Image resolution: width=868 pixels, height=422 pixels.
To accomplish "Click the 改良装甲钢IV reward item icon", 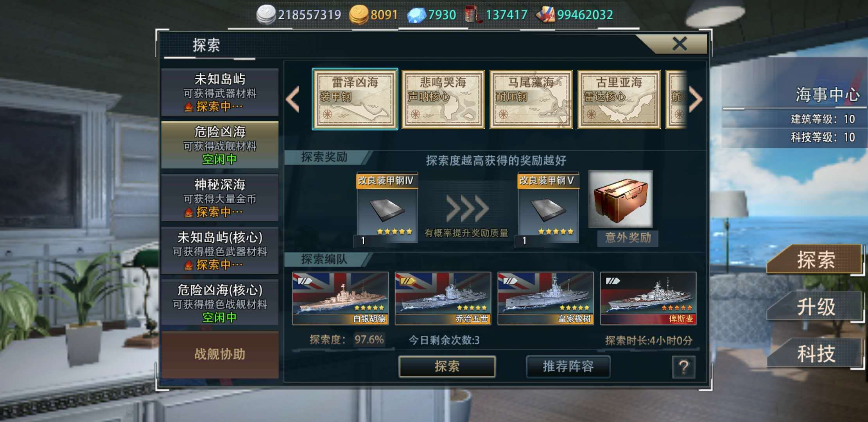I will 387,208.
